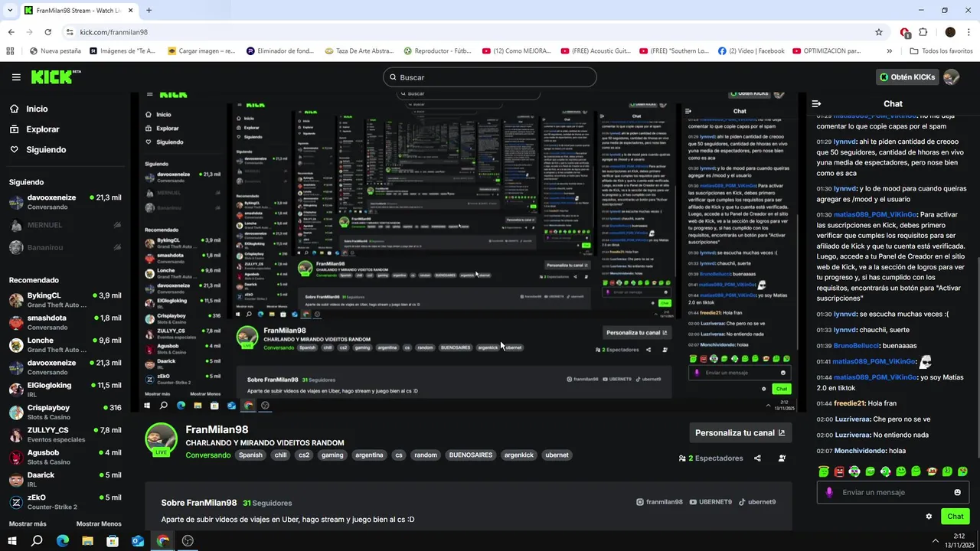This screenshot has width=980, height=551.
Task: Open Chrome three-dot menu
Action: click(969, 32)
